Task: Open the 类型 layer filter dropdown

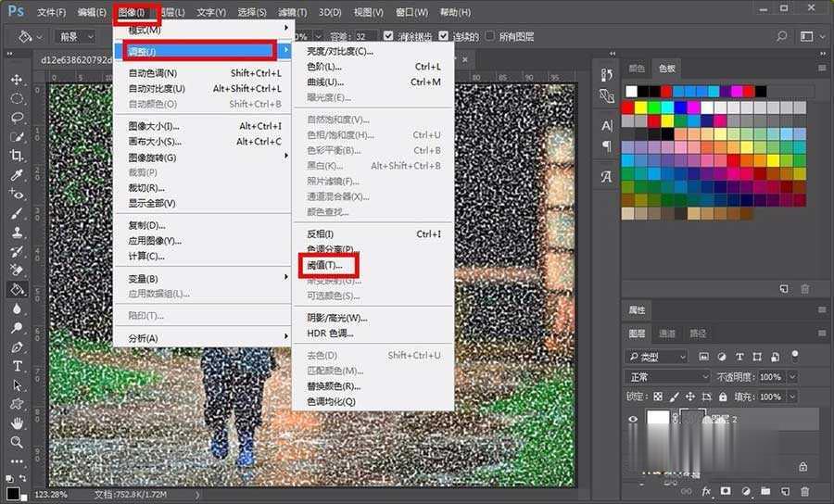Action: [x=656, y=357]
